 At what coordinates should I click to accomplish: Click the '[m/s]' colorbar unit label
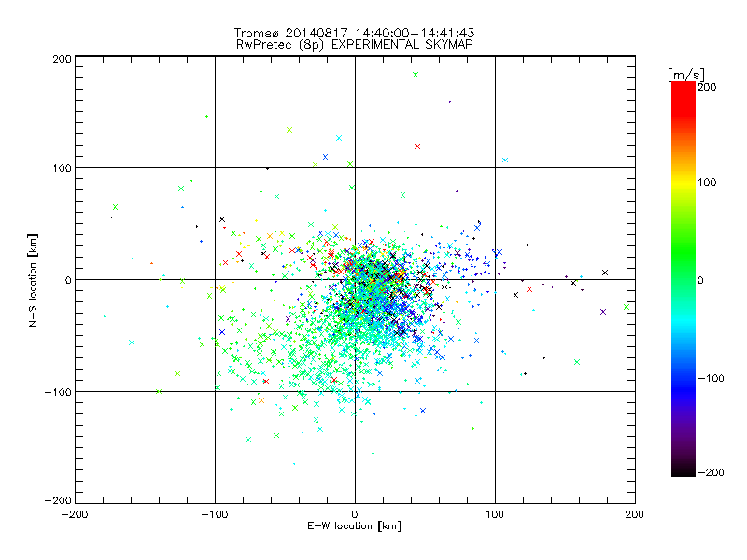pos(686,75)
